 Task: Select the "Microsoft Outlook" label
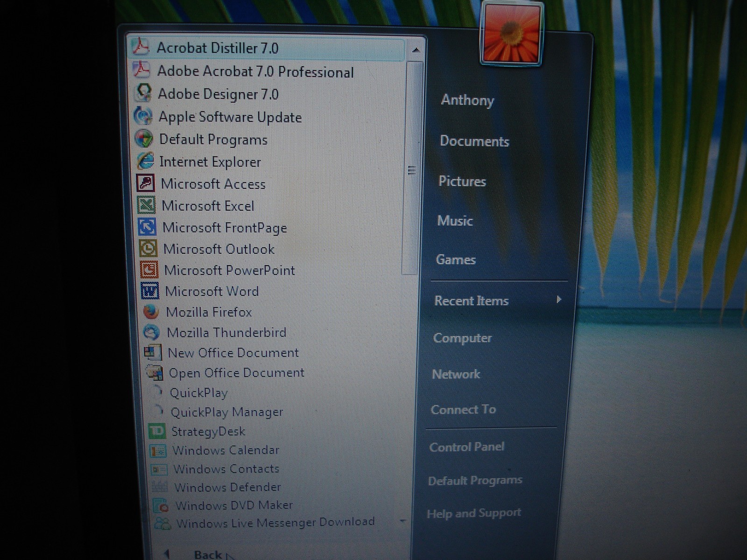(219, 249)
